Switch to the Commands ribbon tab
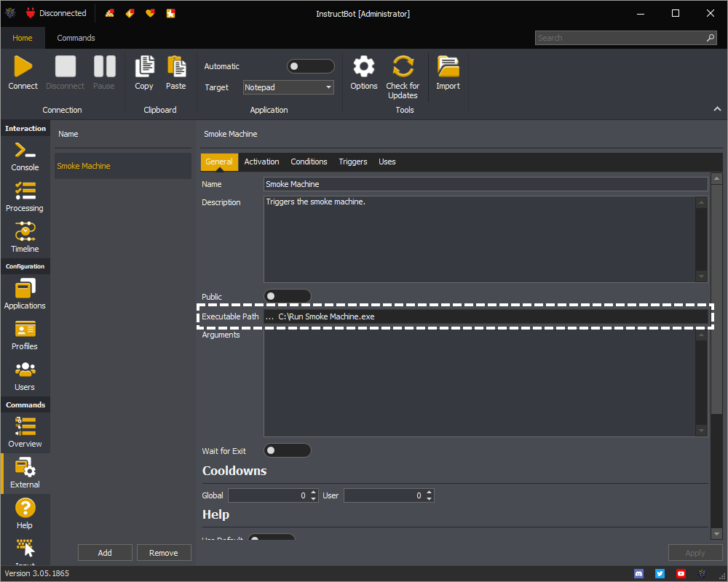This screenshot has height=582, width=728. click(76, 38)
